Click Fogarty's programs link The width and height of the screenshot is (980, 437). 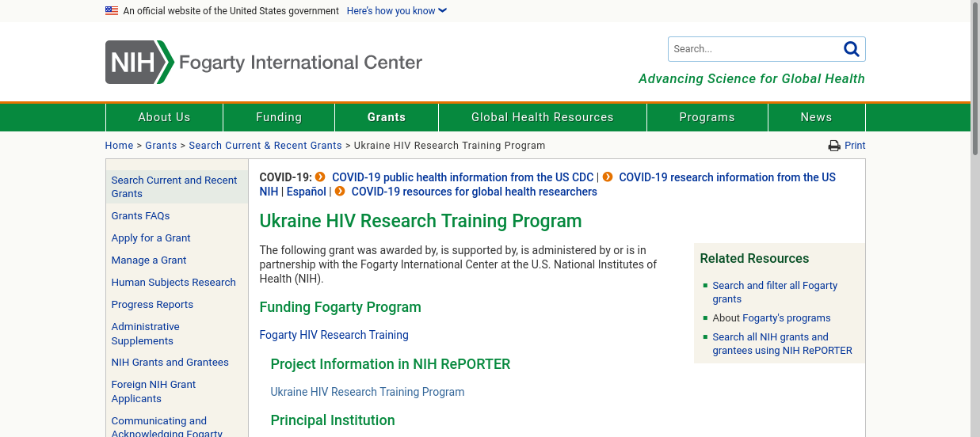pyautogui.click(x=787, y=318)
